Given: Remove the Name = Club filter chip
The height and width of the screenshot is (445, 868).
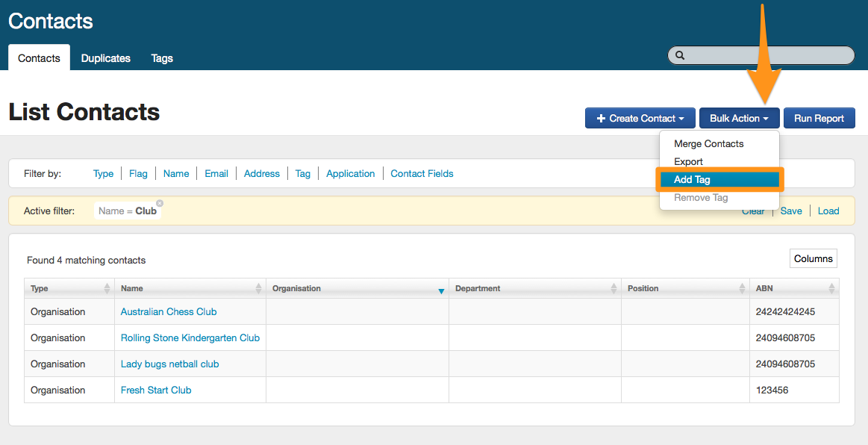Looking at the screenshot, I should [160, 203].
